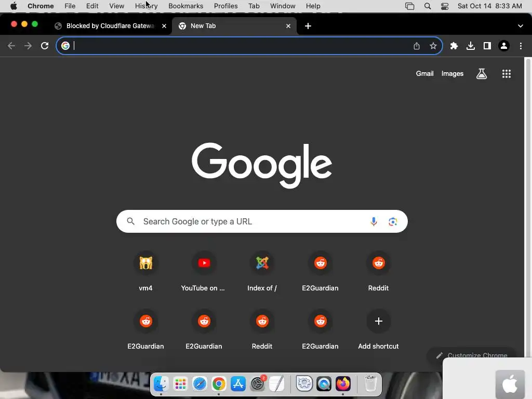The width and height of the screenshot is (532, 399).
Task: Open System Toolkit gear app in Dock
Action: [x=304, y=384]
